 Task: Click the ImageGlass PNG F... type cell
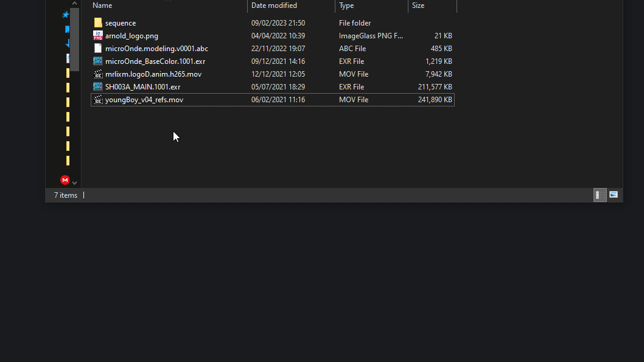[x=371, y=36]
